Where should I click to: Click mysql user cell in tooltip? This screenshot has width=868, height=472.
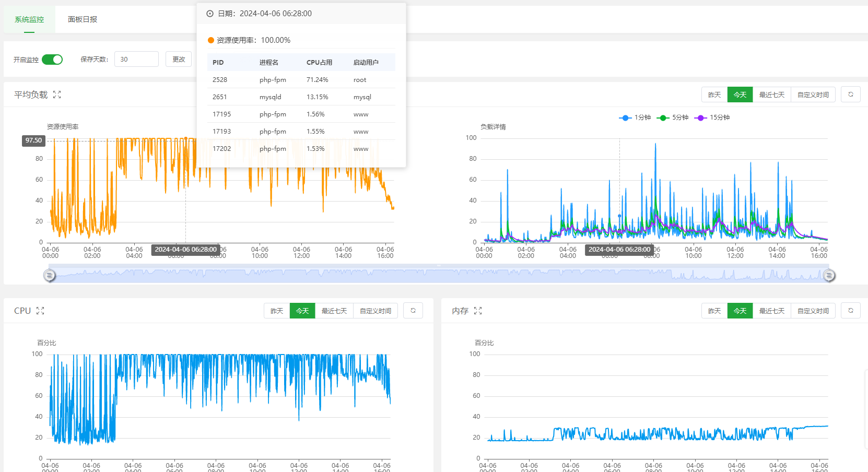pos(362,97)
